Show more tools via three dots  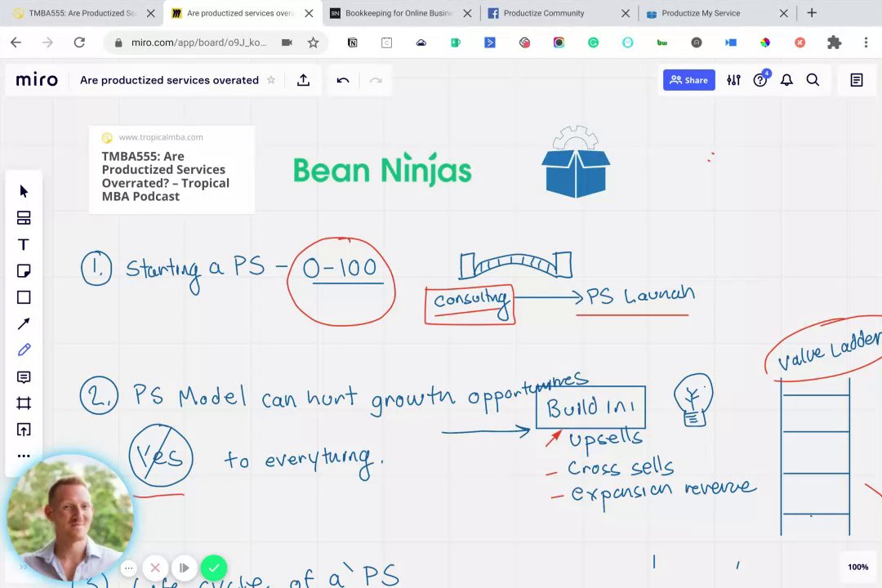[24, 456]
